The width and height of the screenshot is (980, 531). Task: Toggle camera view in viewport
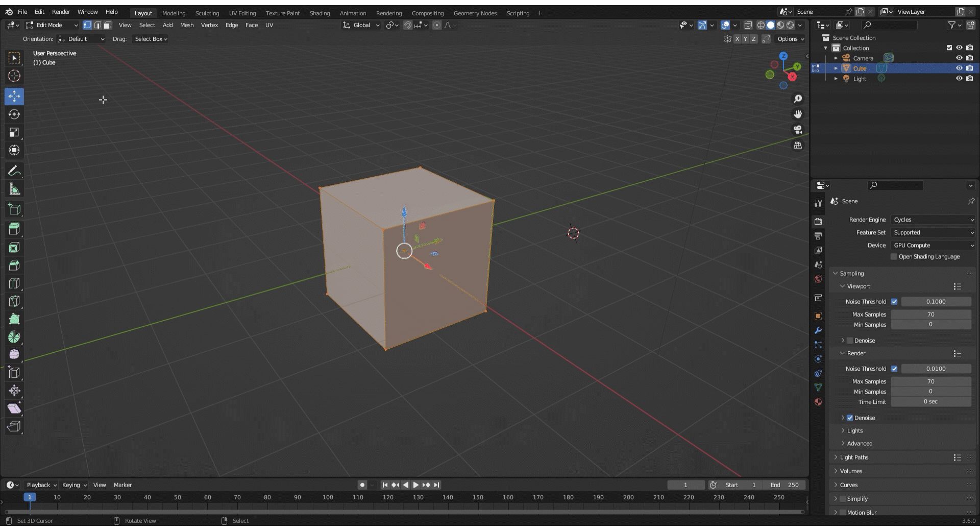(798, 130)
